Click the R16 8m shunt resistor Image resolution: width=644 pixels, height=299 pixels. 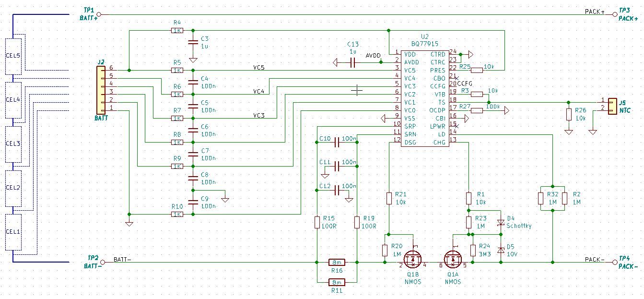click(x=336, y=263)
